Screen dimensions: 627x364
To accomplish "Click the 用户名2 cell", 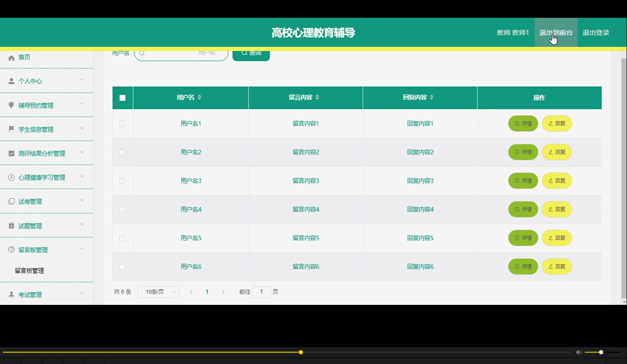I will (191, 152).
